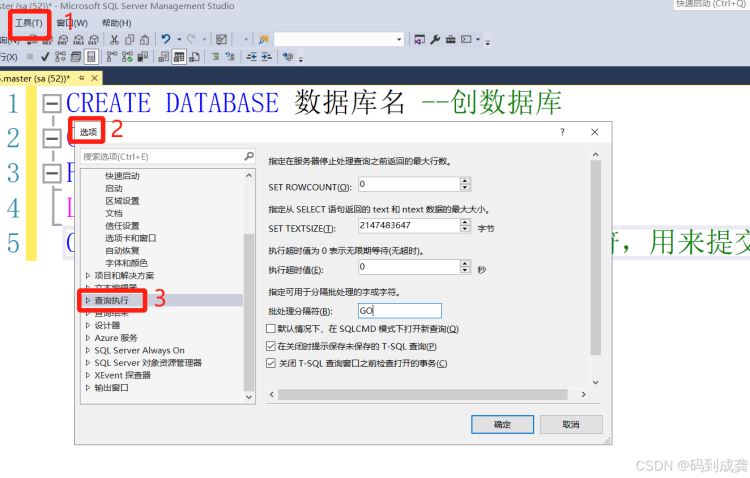Select 选项卡和窗口 in options tree
The image size is (750, 478).
(131, 238)
